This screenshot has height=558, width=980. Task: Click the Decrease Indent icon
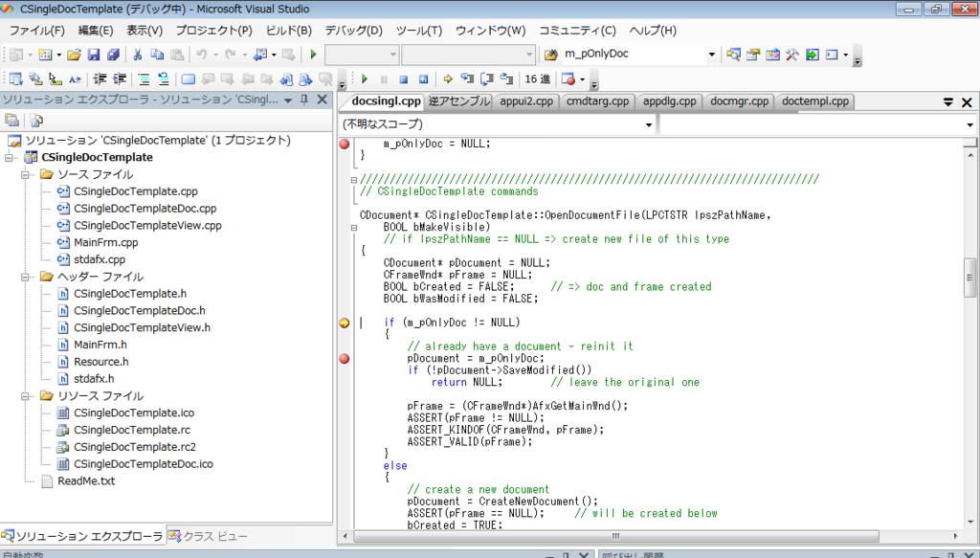tap(100, 79)
